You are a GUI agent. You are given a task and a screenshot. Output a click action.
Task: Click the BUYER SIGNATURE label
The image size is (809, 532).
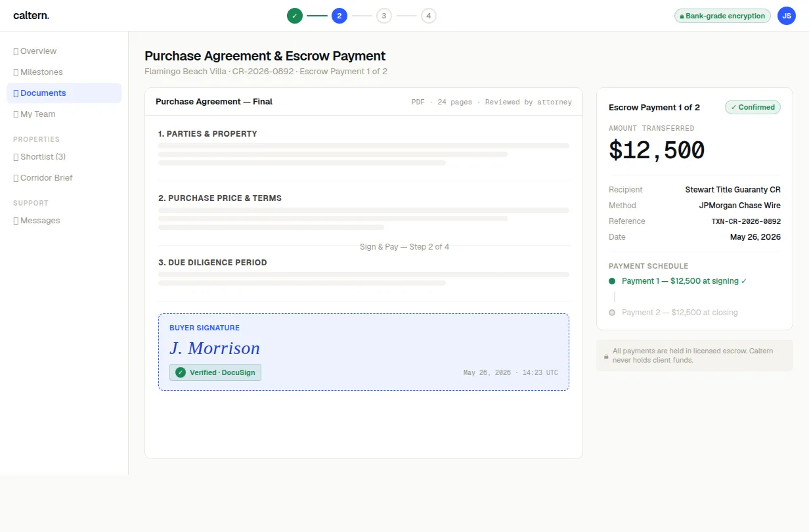[x=204, y=328]
